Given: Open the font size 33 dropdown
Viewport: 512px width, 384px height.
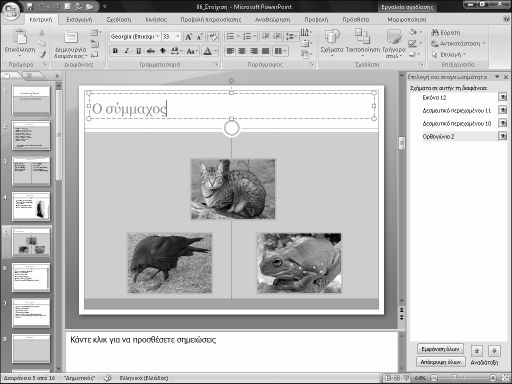Looking at the screenshot, I should point(178,36).
